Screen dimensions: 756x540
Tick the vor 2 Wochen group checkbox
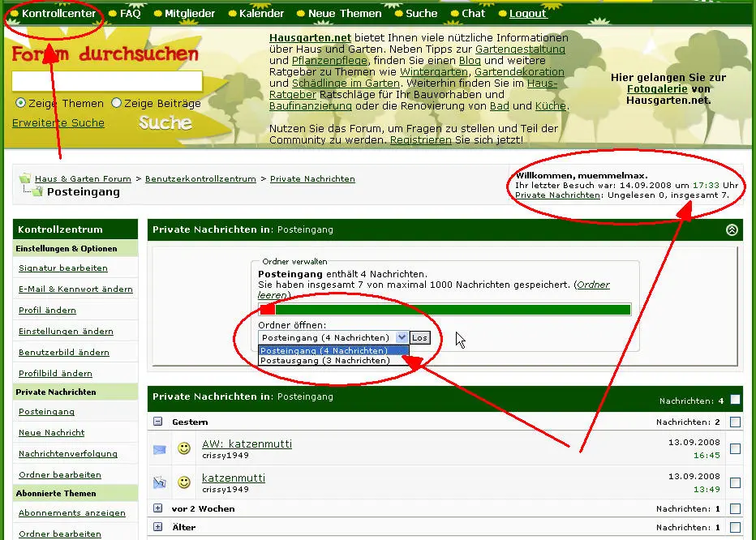735,508
